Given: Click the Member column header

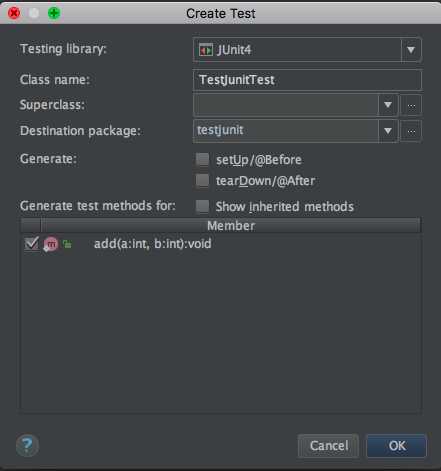Looking at the screenshot, I should coord(231,226).
